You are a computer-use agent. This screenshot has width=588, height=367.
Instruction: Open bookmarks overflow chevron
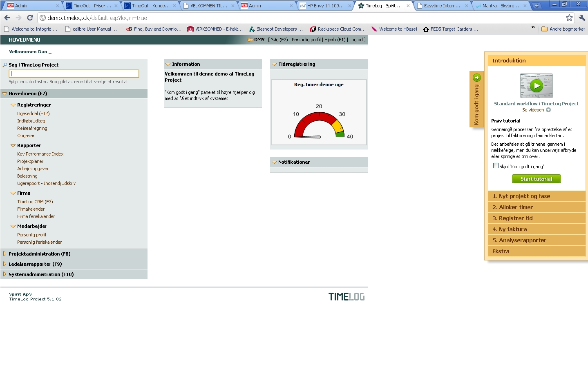coord(533,27)
